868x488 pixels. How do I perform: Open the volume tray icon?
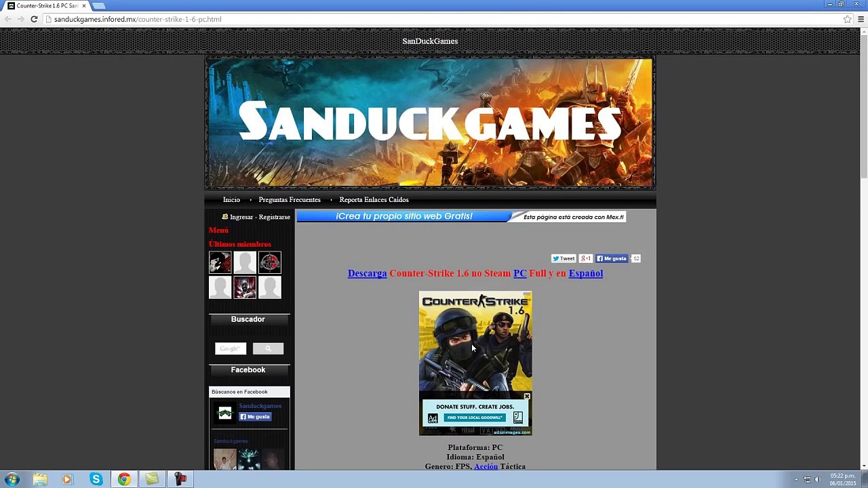818,480
